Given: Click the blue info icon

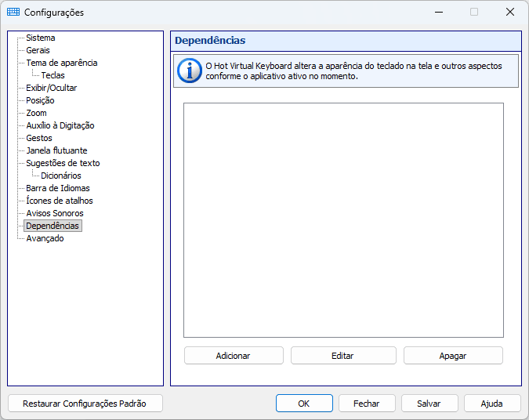Looking at the screenshot, I should click(190, 71).
